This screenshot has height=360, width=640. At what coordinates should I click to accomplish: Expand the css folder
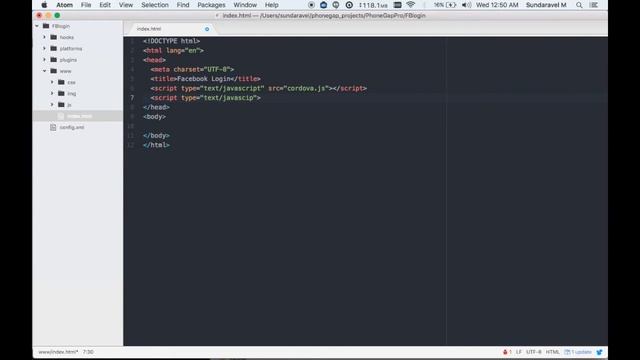[x=52, y=82]
